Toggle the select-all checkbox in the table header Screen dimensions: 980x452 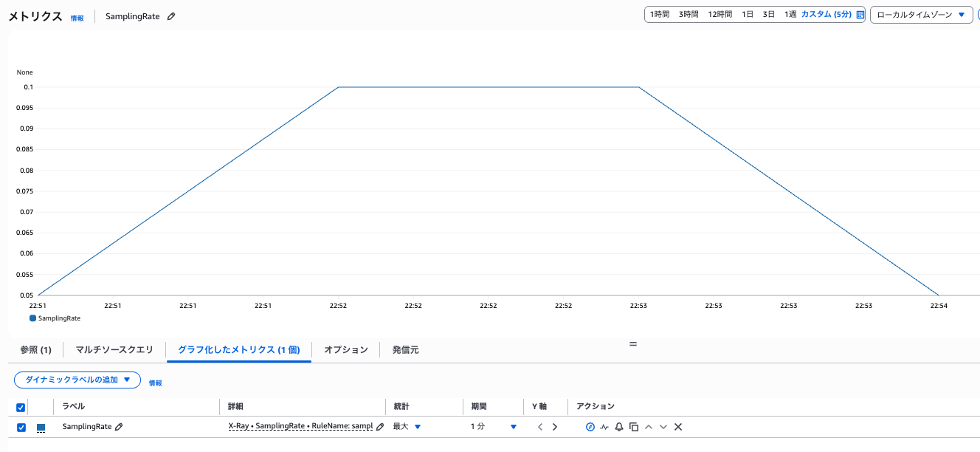coord(21,407)
